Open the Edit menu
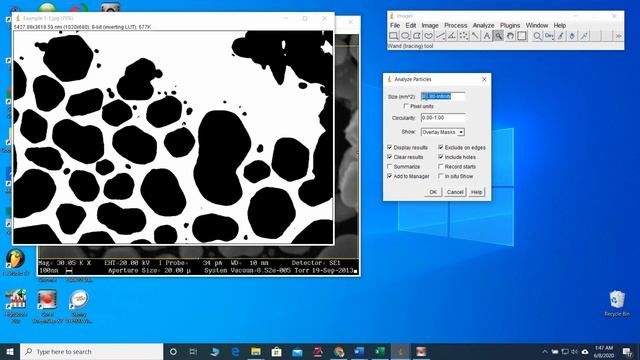This screenshot has height=360, width=640. pyautogui.click(x=411, y=25)
